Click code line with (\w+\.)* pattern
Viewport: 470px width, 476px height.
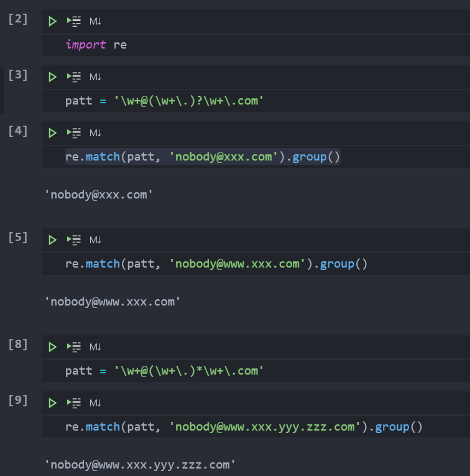(x=164, y=371)
